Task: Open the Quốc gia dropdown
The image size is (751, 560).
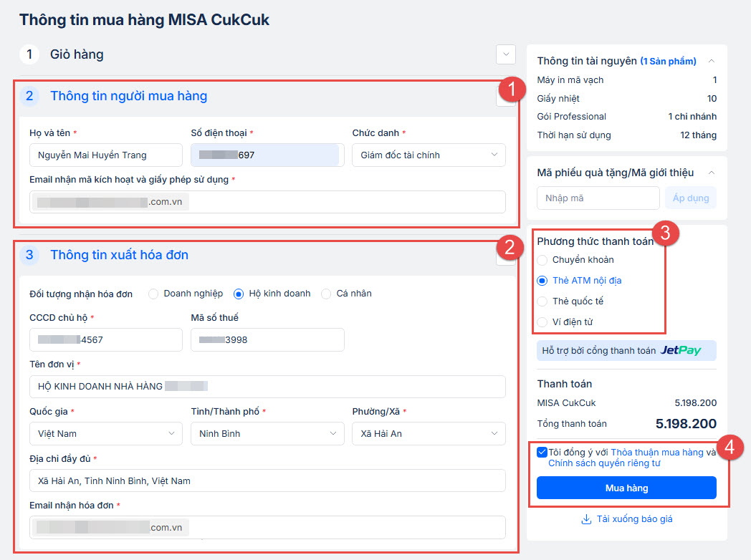Action: point(106,433)
